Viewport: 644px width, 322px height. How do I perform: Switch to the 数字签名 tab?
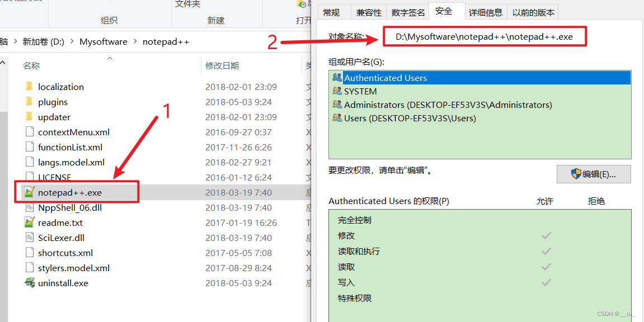pyautogui.click(x=408, y=12)
